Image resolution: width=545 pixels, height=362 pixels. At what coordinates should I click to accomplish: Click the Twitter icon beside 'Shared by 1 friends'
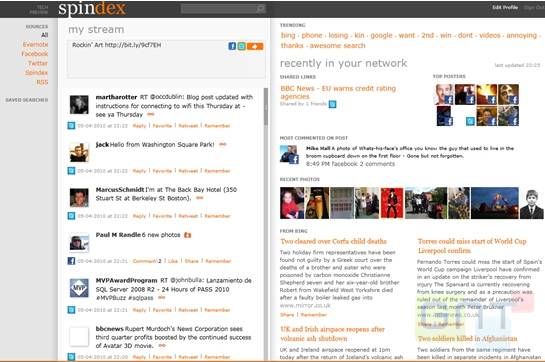[333, 104]
